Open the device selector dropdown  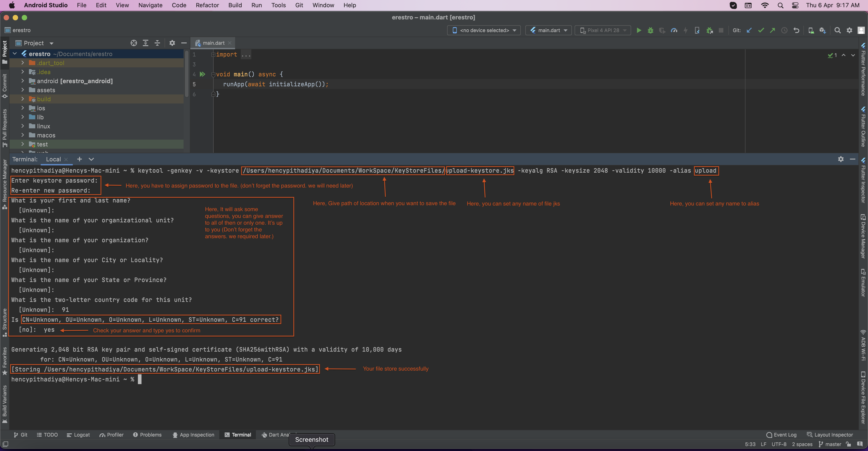[x=484, y=30]
